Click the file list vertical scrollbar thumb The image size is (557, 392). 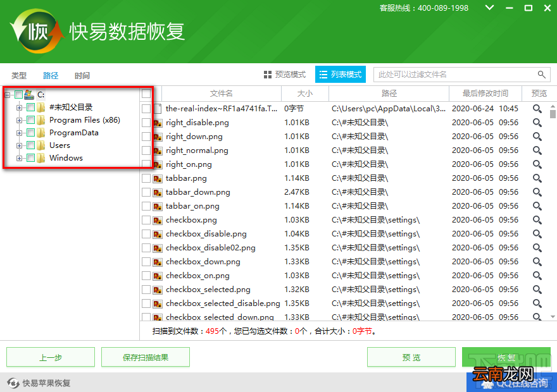pyautogui.click(x=553, y=114)
